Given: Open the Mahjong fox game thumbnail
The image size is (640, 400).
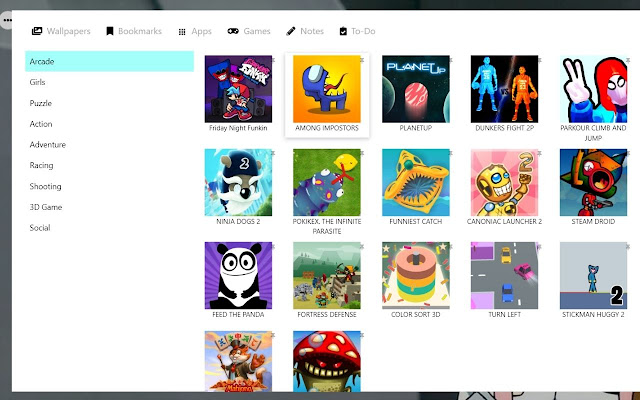Looking at the screenshot, I should 238,361.
